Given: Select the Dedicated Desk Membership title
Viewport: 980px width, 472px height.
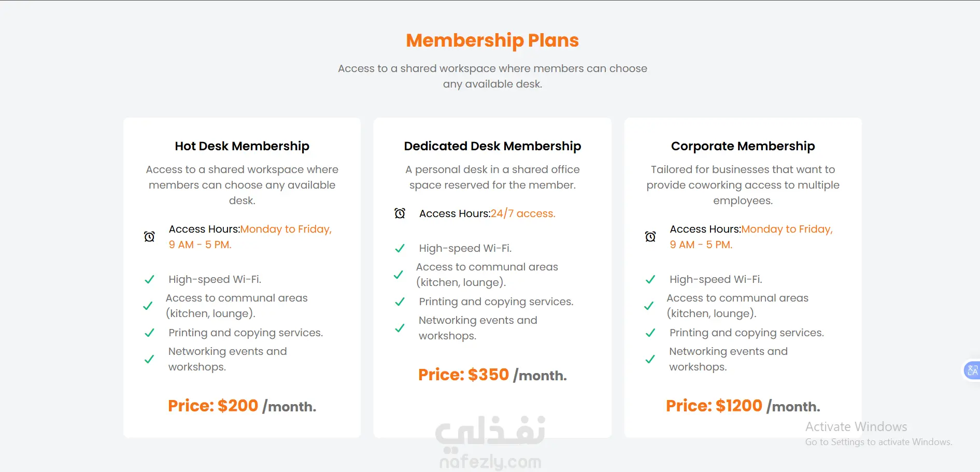Looking at the screenshot, I should (x=492, y=146).
